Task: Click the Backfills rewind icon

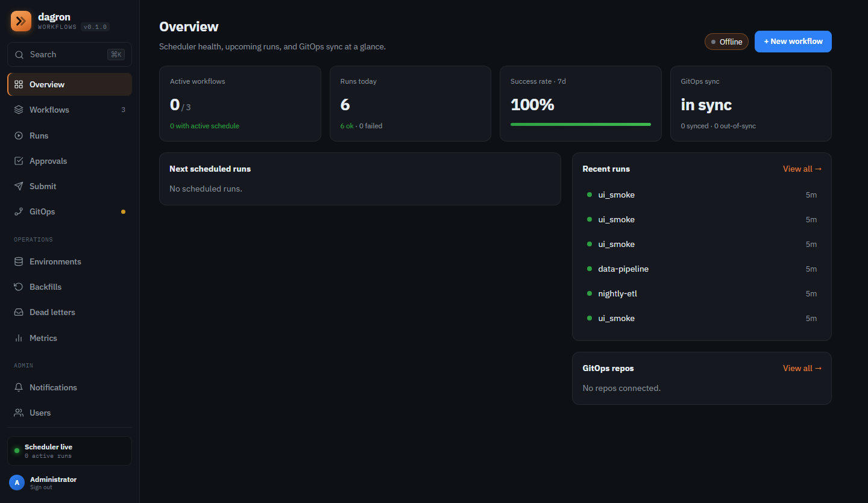Action: tap(19, 287)
